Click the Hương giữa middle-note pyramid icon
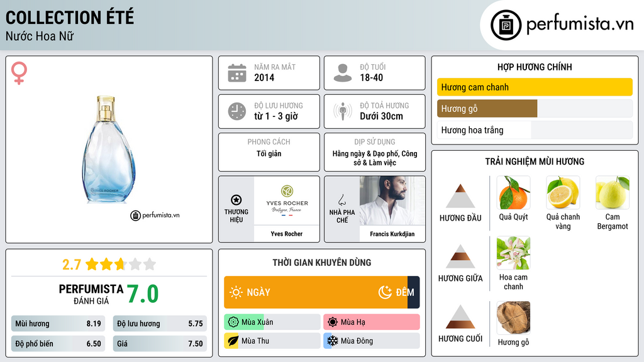Screen dimensions: 644x362 (x=460, y=256)
